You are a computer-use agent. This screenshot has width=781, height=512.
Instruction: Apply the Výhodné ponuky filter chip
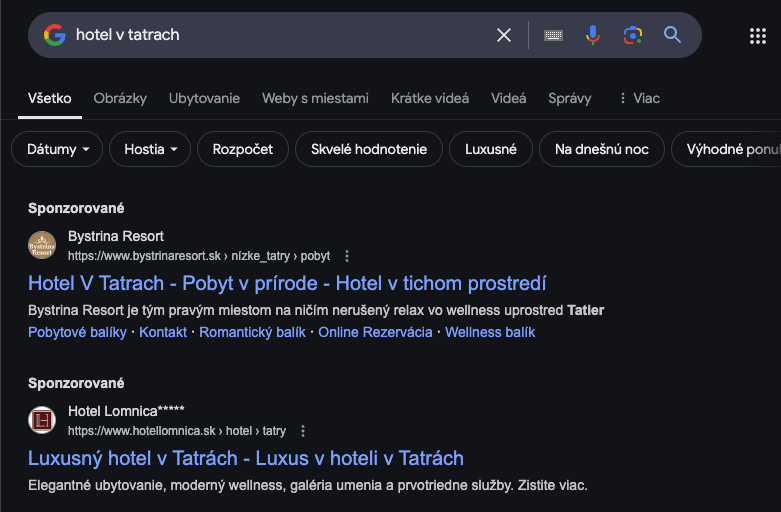coord(726,149)
